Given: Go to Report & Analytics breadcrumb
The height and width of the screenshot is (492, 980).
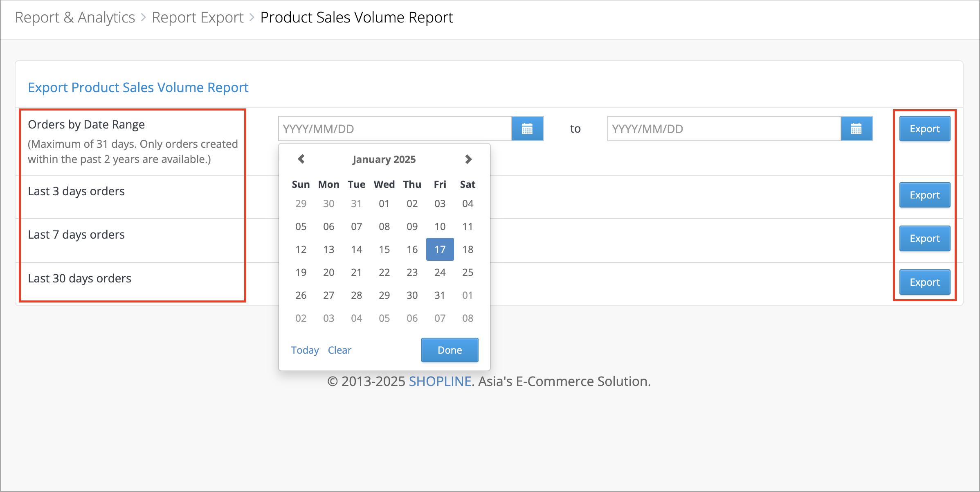Looking at the screenshot, I should (75, 17).
